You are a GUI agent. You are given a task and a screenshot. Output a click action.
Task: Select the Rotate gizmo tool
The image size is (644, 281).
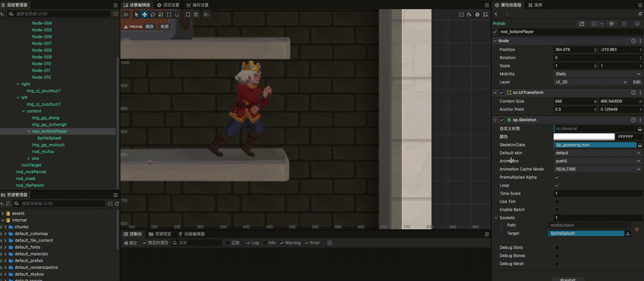tap(153, 15)
